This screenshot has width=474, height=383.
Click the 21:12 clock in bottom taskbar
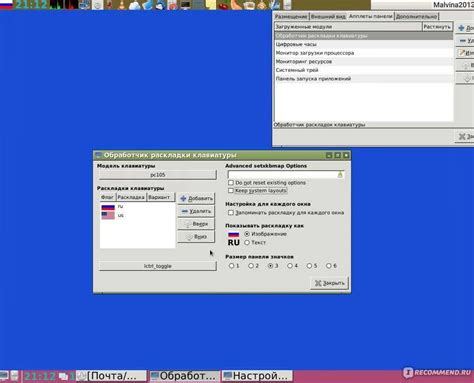coord(39,376)
